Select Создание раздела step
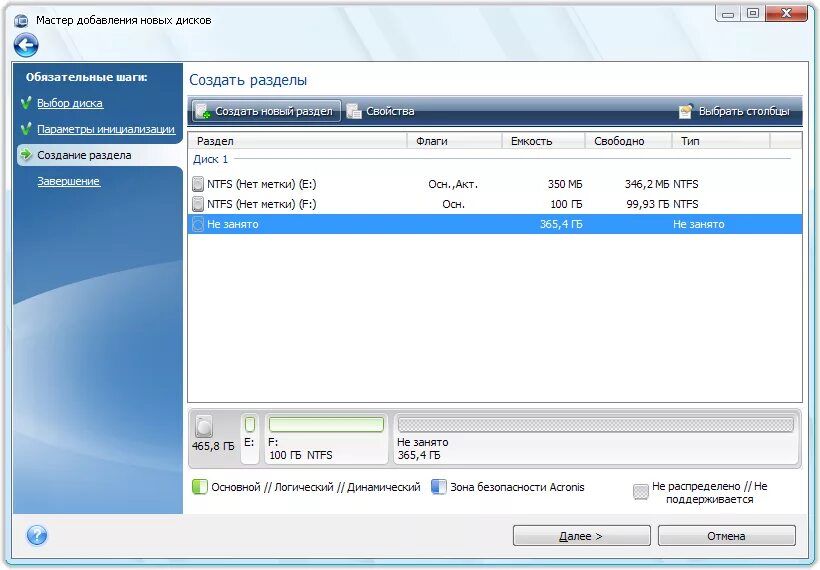Image resolution: width=820 pixels, height=570 pixels. coord(84,155)
